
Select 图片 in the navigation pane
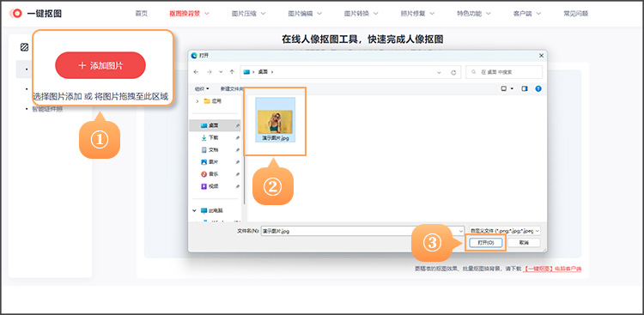[216, 162]
